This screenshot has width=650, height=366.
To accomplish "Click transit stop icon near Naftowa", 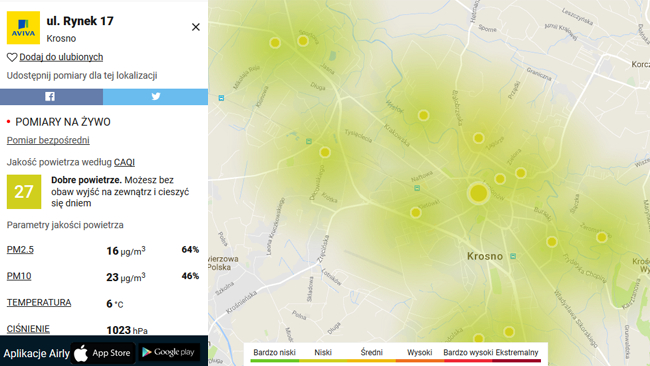I will click(417, 188).
